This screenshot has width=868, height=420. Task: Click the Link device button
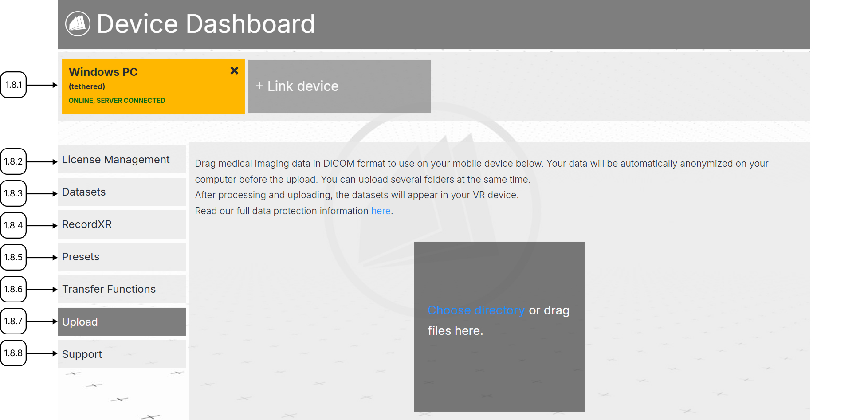(340, 86)
